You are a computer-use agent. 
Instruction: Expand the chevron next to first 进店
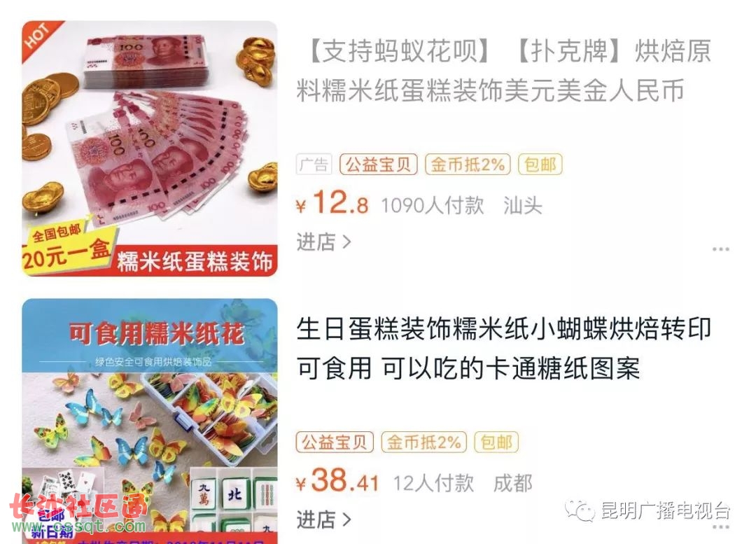coord(346,242)
